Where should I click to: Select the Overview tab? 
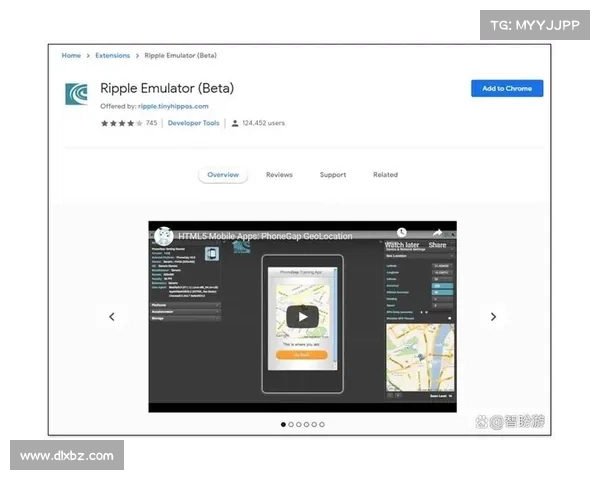223,175
